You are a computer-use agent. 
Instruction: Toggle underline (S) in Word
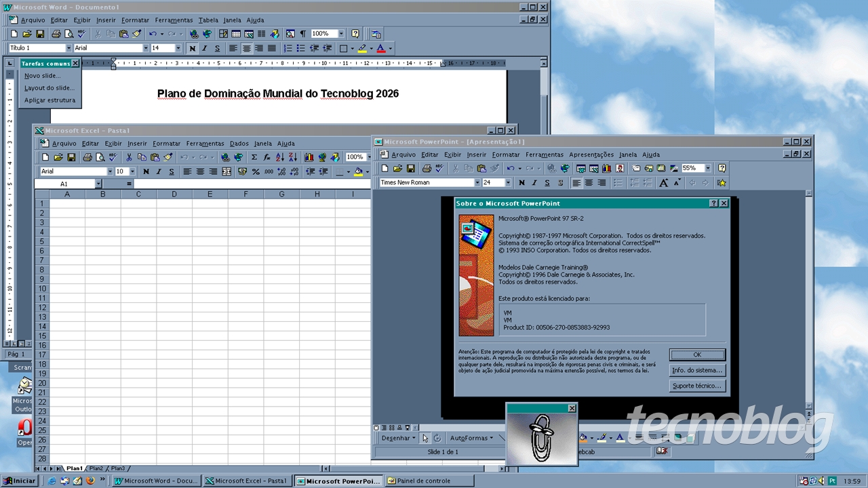pyautogui.click(x=217, y=48)
